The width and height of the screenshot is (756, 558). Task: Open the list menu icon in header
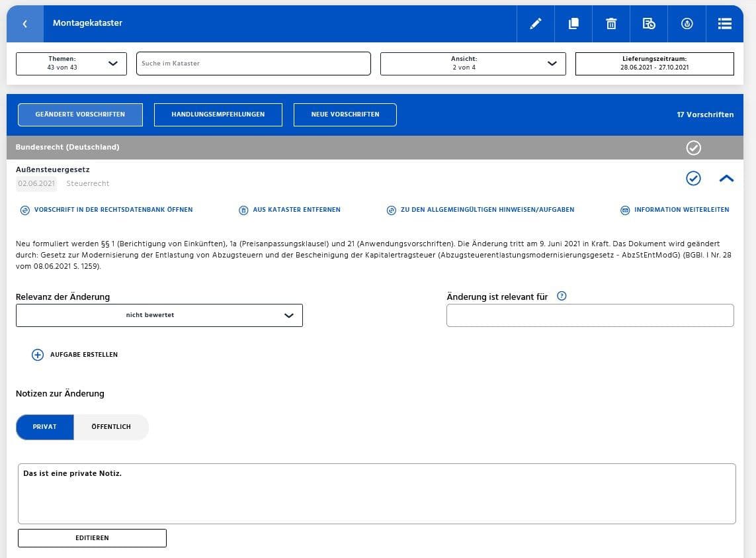pyautogui.click(x=724, y=24)
